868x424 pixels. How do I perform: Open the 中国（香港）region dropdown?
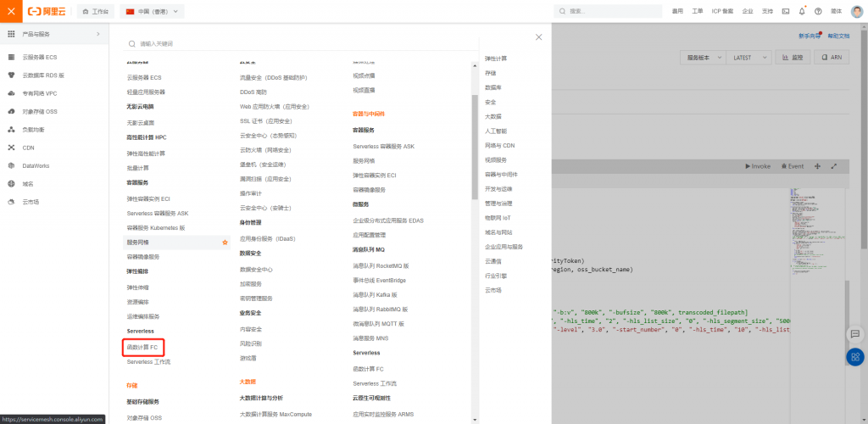153,11
